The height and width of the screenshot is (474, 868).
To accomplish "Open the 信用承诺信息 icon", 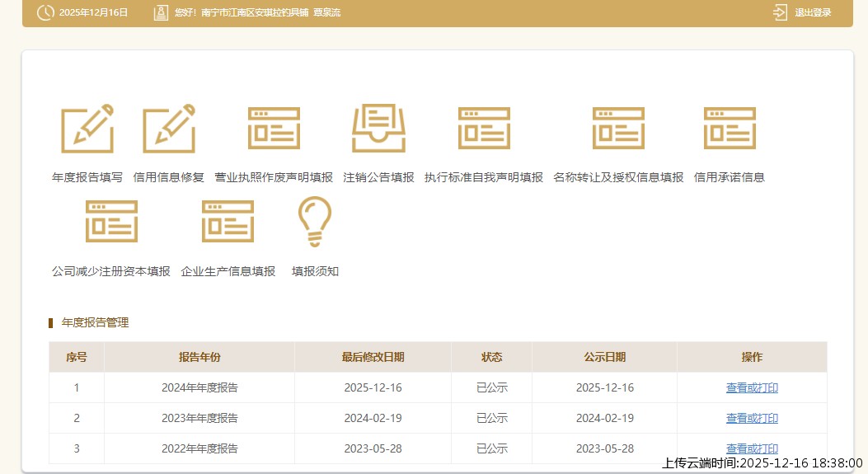I will click(730, 129).
